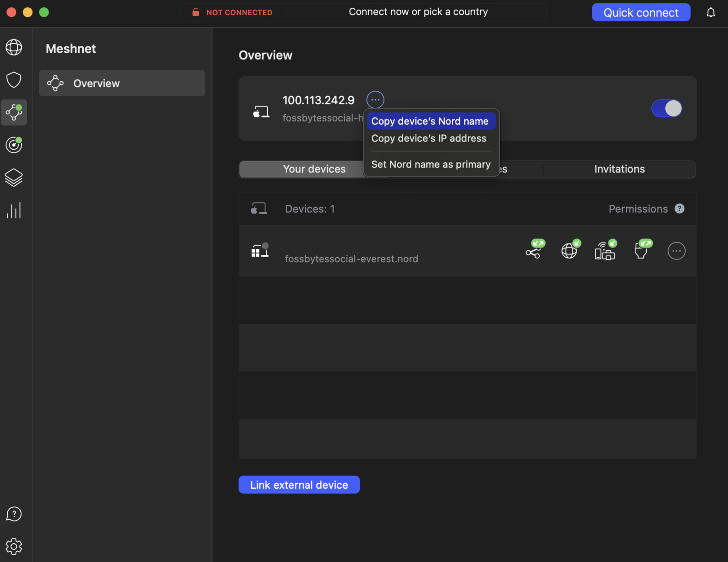Screen dimensions: 728x562
Task: Switch to the Invitations tab
Action: 619,169
